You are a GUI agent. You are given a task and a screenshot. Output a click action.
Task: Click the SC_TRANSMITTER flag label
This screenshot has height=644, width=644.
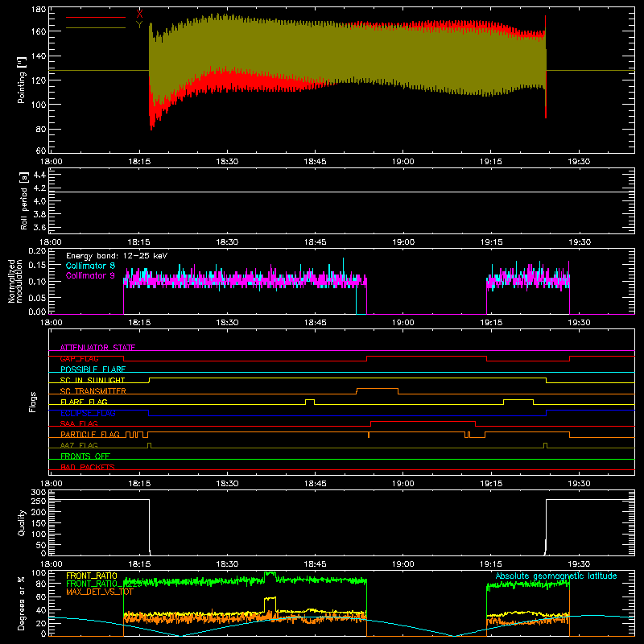pyautogui.click(x=93, y=391)
